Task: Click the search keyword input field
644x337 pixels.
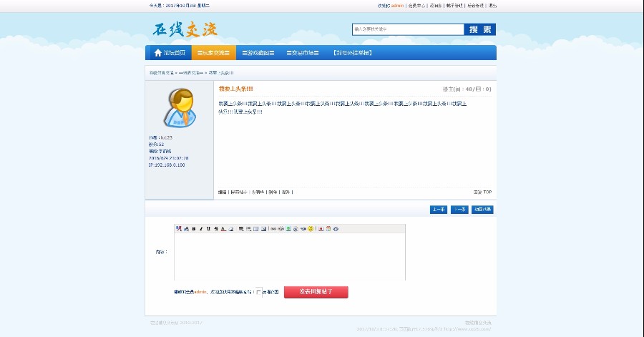Action: point(408,29)
